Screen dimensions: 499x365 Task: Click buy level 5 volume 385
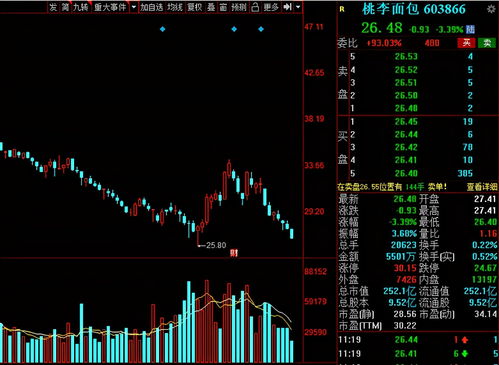click(x=465, y=173)
